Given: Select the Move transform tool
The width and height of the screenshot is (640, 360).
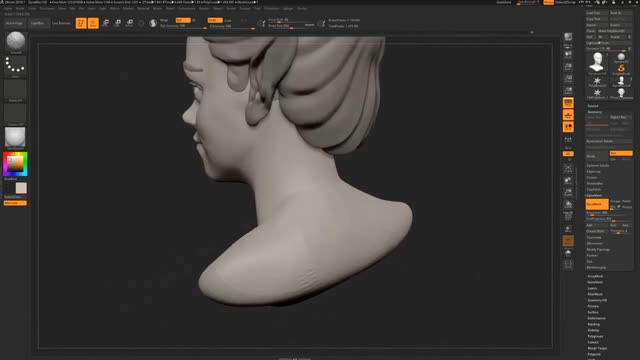Looking at the screenshot, I should pyautogui.click(x=105, y=23).
